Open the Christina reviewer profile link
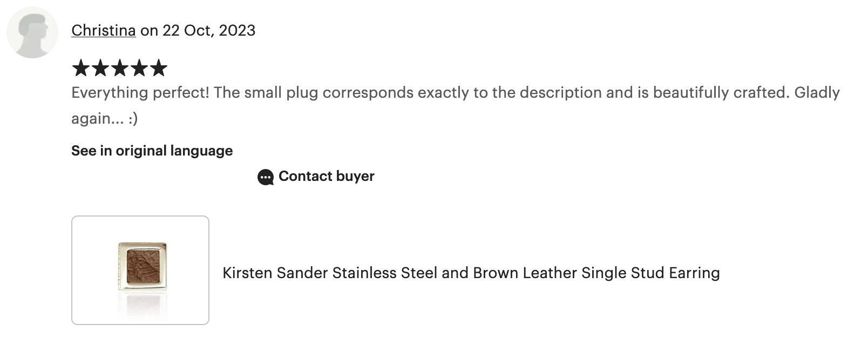 click(103, 30)
